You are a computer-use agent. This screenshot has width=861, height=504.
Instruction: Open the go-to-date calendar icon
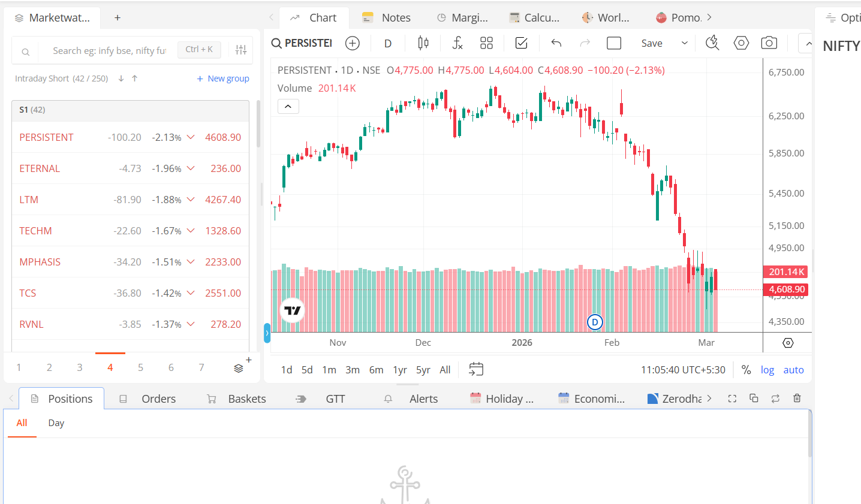(476, 369)
